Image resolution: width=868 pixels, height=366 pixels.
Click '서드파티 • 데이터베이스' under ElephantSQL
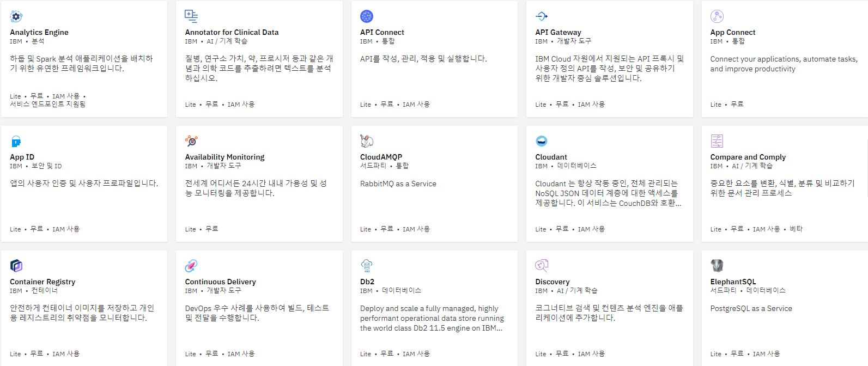point(748,291)
